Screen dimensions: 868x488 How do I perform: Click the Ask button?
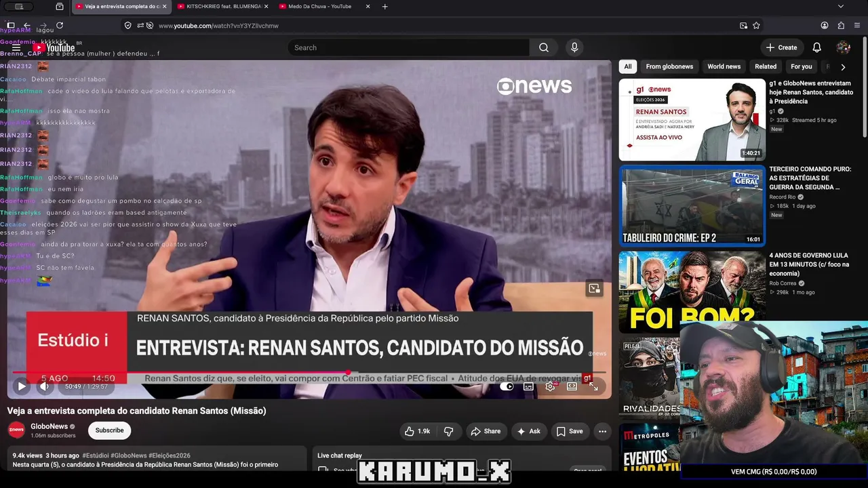click(x=529, y=431)
